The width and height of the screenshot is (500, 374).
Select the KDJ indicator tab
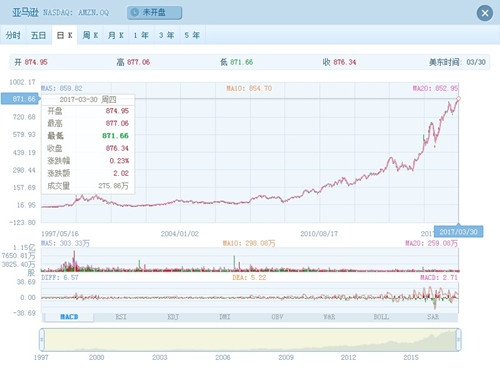point(173,317)
